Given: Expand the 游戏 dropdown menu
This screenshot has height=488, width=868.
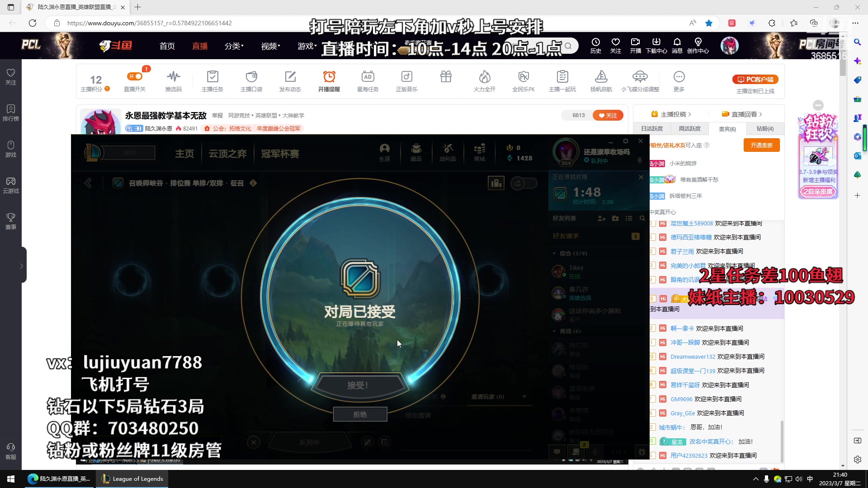Looking at the screenshot, I should (307, 46).
